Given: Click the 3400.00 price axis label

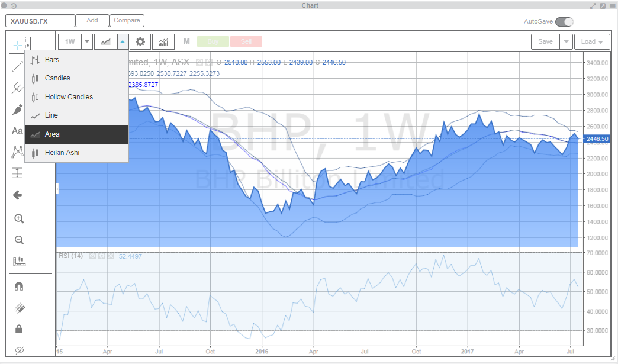Looking at the screenshot, I should click(x=597, y=63).
